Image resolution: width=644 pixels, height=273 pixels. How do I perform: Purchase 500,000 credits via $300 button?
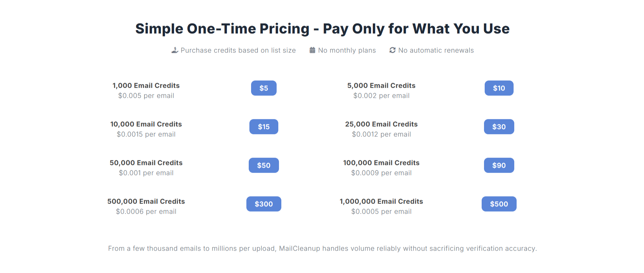(x=264, y=204)
